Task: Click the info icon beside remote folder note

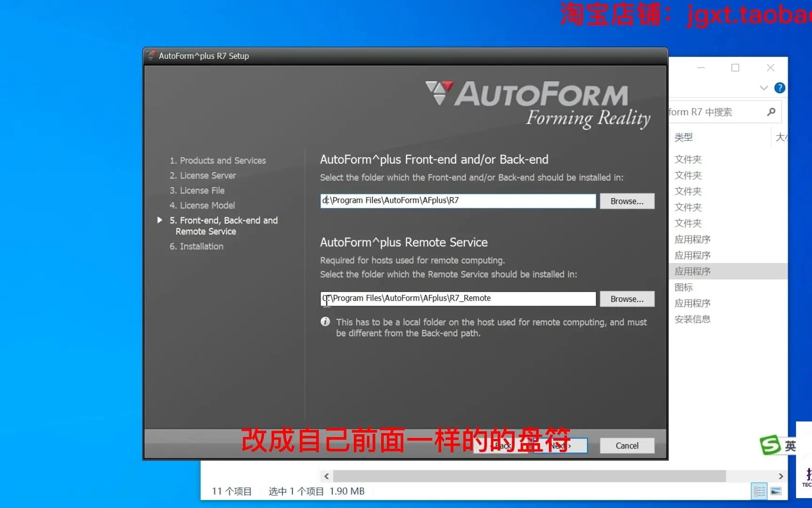Action: 325,322
